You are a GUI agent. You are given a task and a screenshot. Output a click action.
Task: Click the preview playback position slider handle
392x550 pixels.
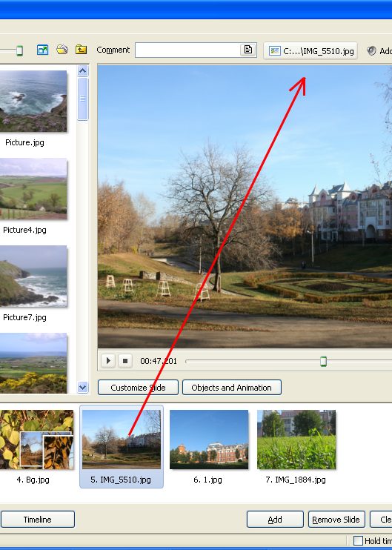tap(324, 361)
